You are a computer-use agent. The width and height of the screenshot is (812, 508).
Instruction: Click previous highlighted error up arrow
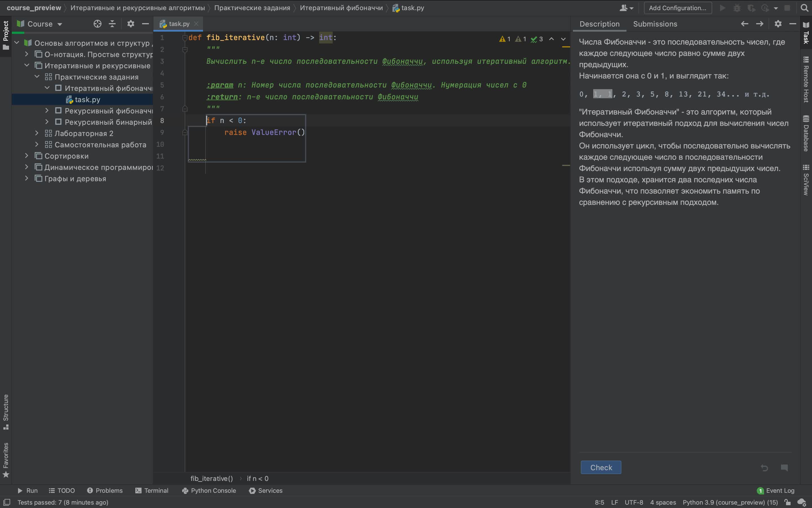coord(551,39)
